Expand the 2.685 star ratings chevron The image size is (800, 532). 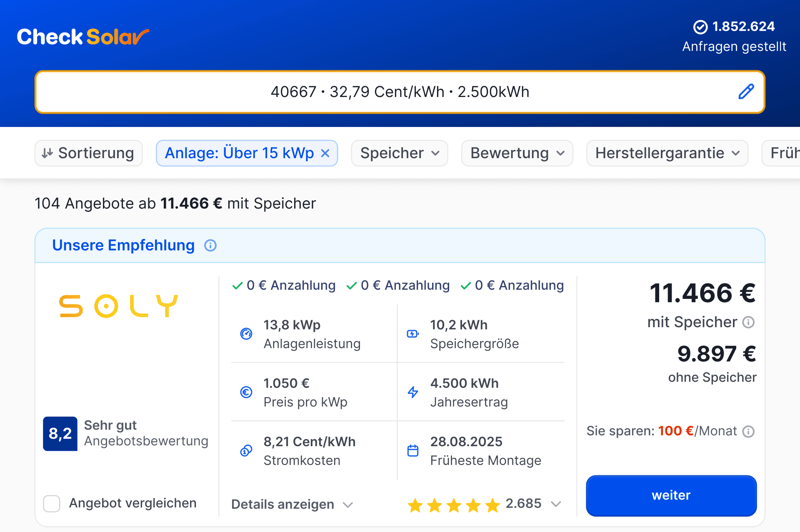[x=556, y=504]
